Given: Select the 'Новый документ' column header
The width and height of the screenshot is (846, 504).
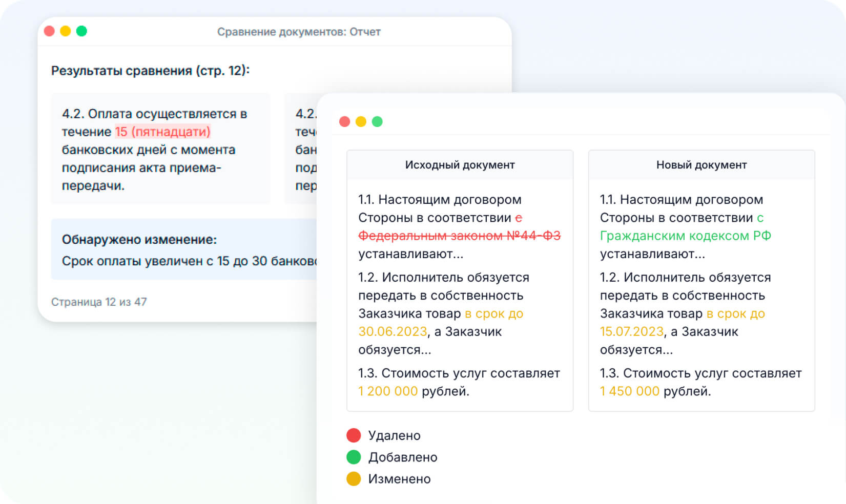Looking at the screenshot, I should (x=701, y=165).
